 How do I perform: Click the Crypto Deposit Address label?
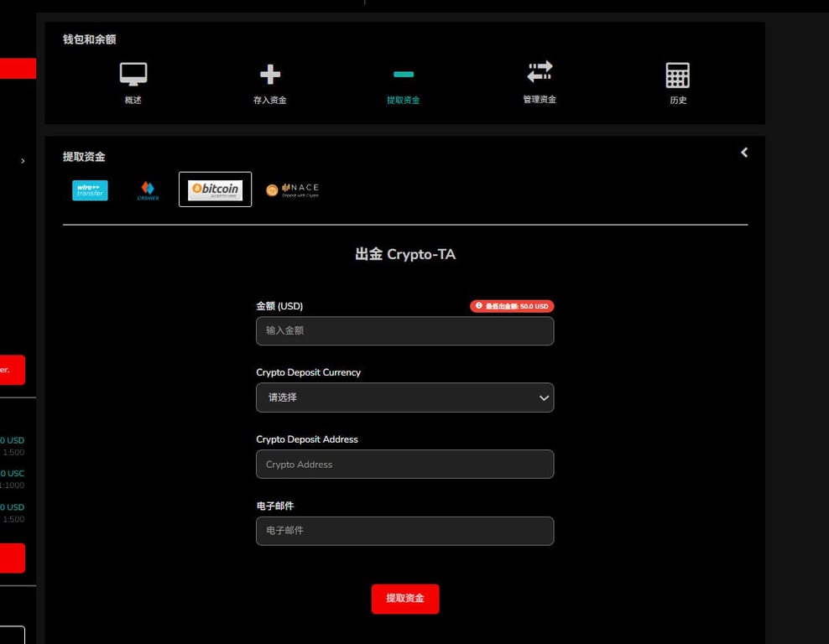[x=306, y=439]
